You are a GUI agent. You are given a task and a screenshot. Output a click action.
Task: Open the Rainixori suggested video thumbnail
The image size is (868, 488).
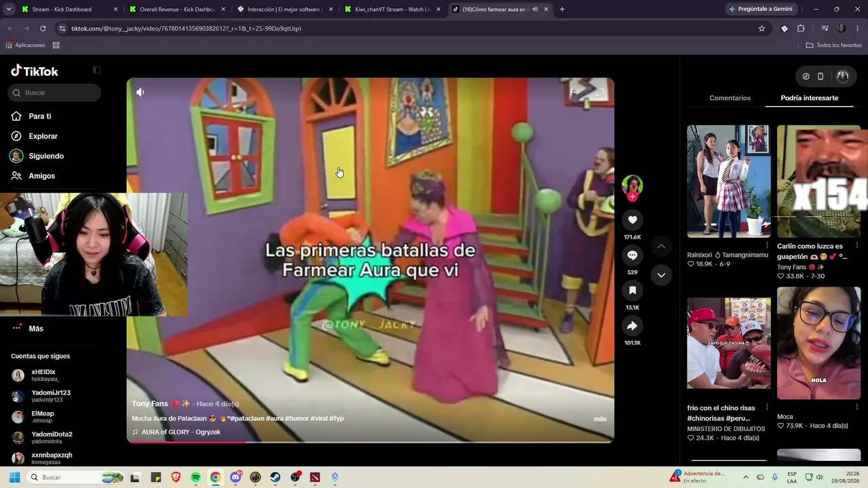729,181
